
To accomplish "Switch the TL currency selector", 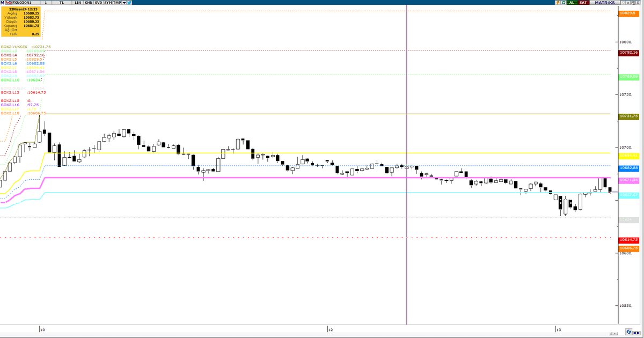I will [x=62, y=3].
